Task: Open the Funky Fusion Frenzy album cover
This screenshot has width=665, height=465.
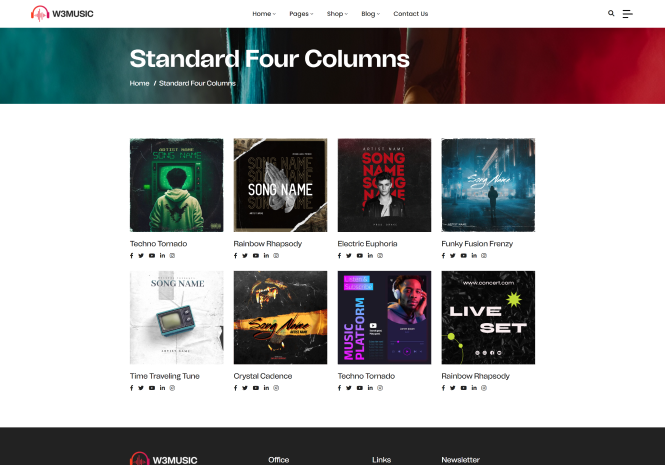Action: click(488, 185)
